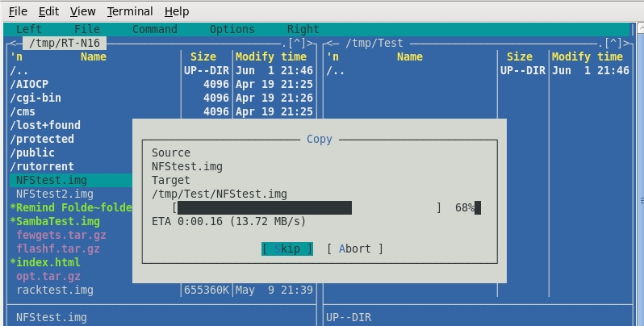
Task: Sort left panel by Modify time column
Action: (270, 56)
